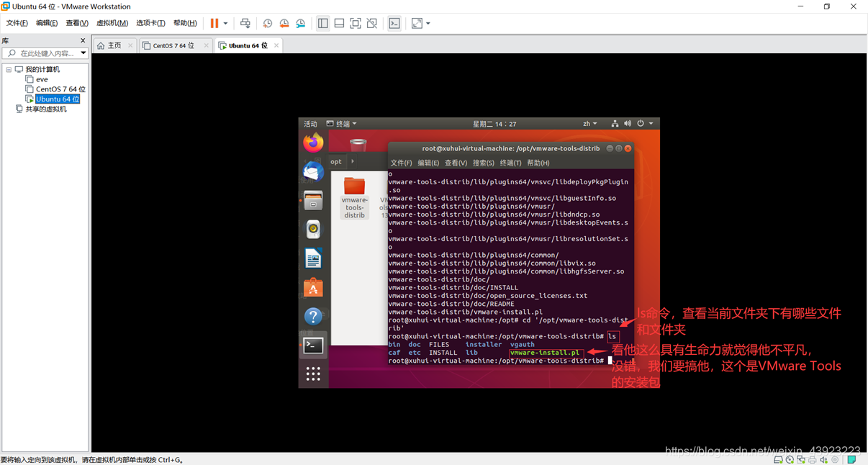
Task: Click the trash icon on the desktop
Action: click(x=358, y=145)
